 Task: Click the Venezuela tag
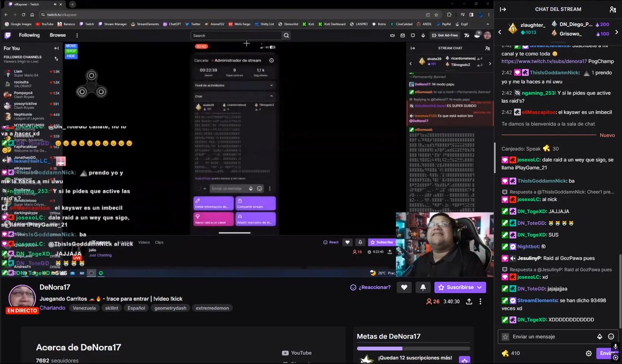(84, 308)
